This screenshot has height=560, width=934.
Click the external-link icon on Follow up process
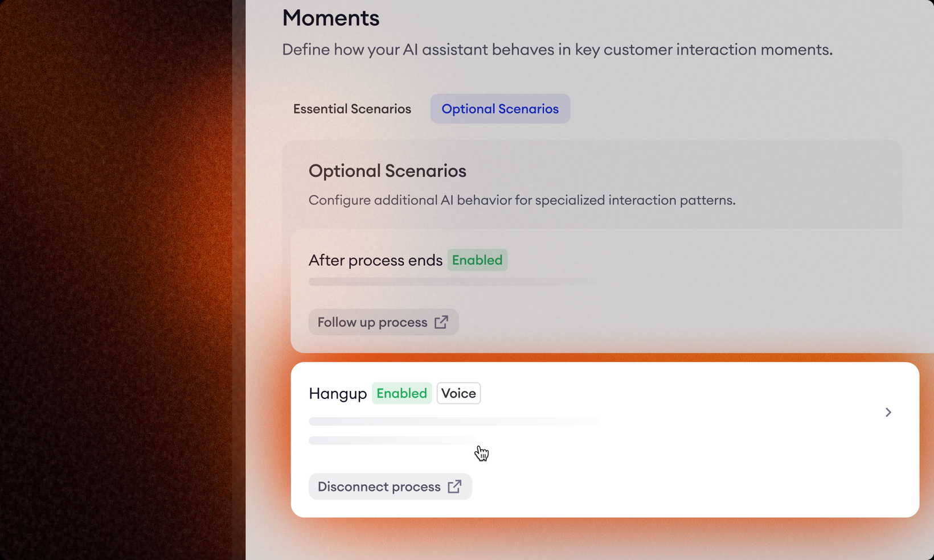pos(441,322)
